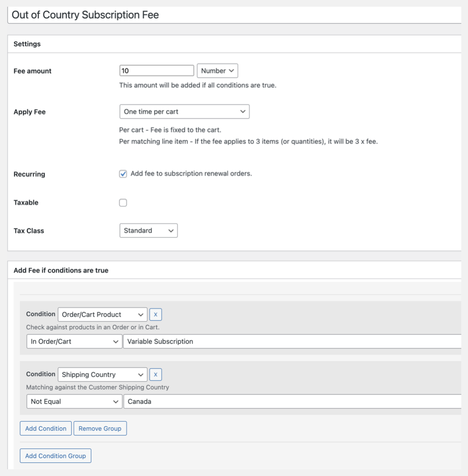This screenshot has width=468, height=476.
Task: Open the Apply Fee 'One time per cart' dropdown
Action: coord(184,112)
